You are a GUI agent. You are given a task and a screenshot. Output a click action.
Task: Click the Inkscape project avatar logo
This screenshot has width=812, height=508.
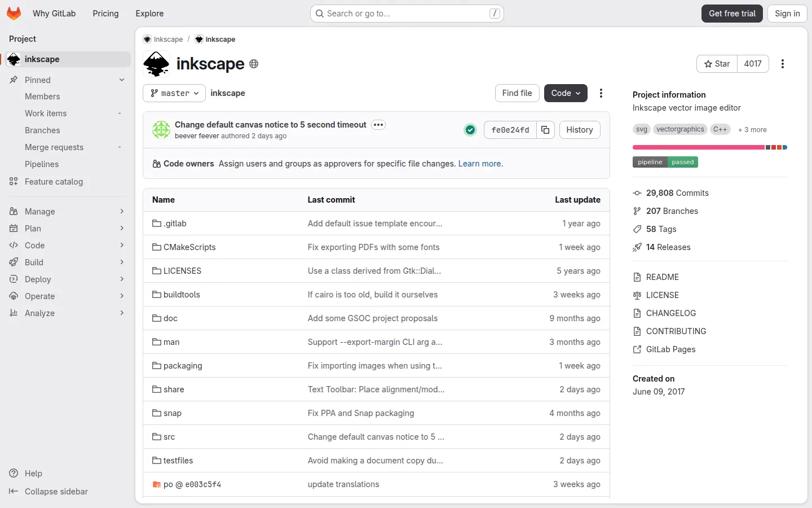tap(156, 64)
